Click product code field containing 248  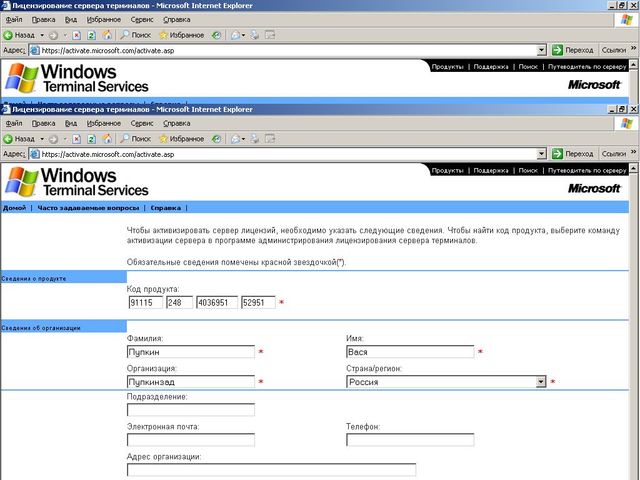click(179, 303)
